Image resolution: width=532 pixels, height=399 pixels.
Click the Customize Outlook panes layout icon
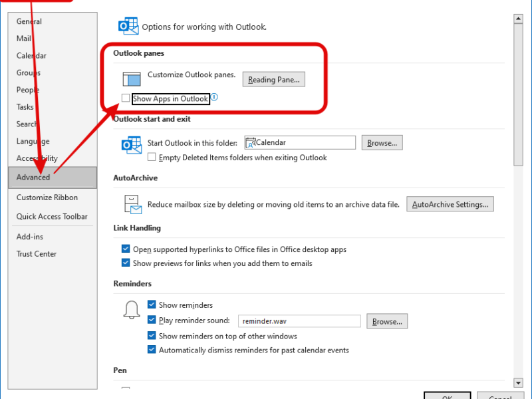[131, 79]
